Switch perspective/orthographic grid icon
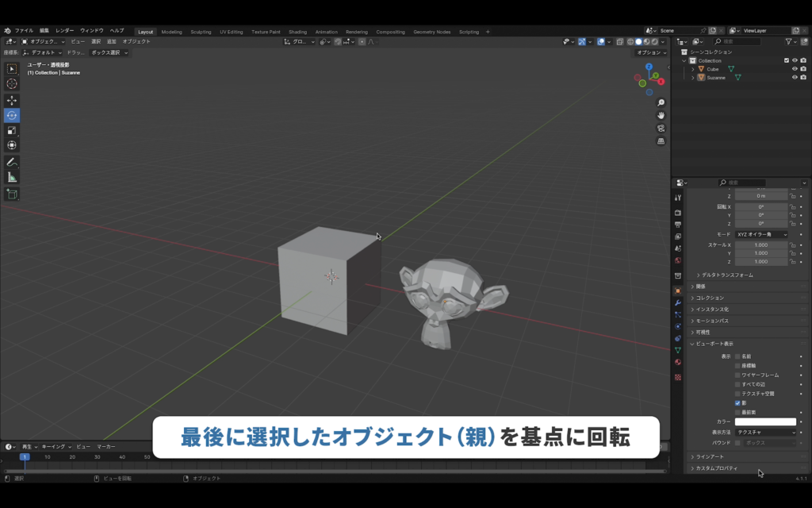This screenshot has width=812, height=508. [661, 141]
